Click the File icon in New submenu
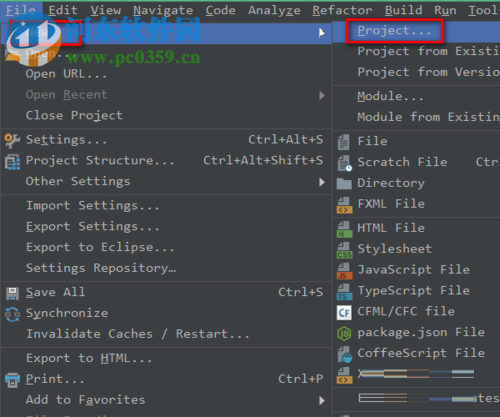500x417 pixels. click(344, 142)
